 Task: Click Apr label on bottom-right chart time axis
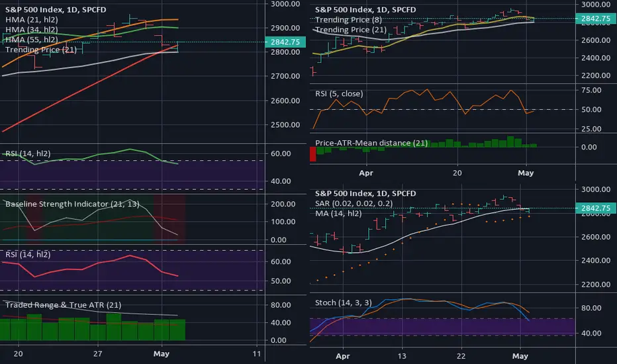pyautogui.click(x=342, y=356)
